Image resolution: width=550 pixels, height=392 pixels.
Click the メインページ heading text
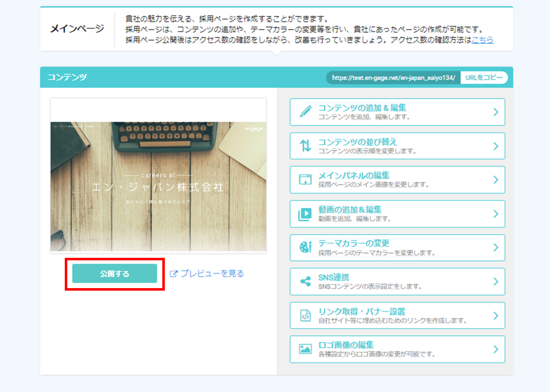click(77, 29)
